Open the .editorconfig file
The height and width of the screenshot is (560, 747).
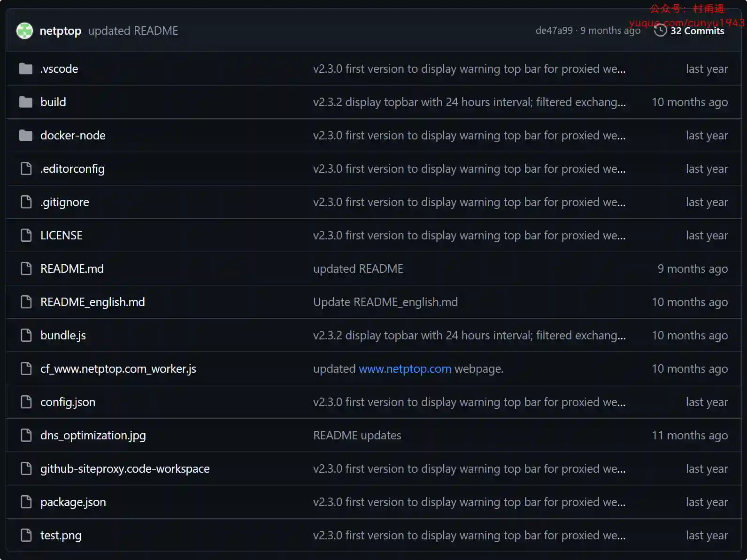tap(72, 169)
